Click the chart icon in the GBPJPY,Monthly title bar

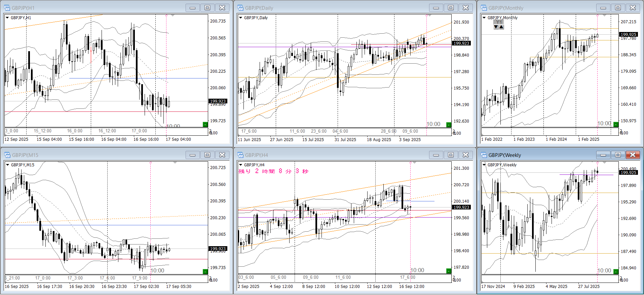point(484,8)
